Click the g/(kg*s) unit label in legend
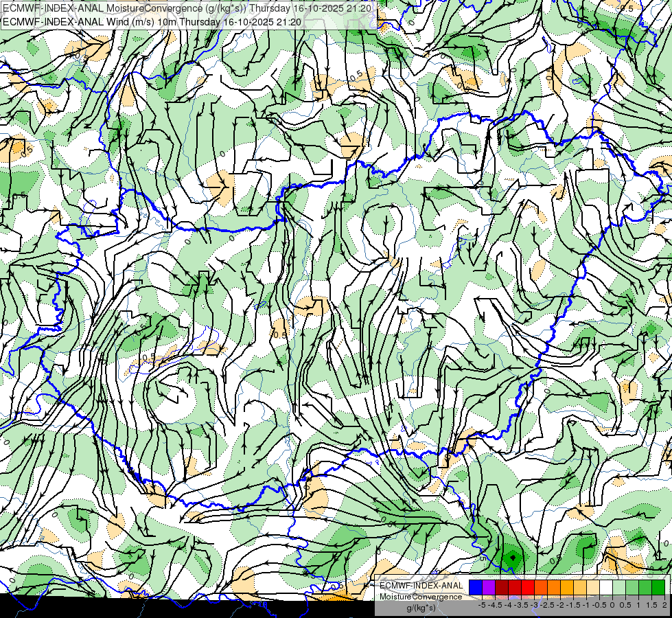 (x=421, y=608)
